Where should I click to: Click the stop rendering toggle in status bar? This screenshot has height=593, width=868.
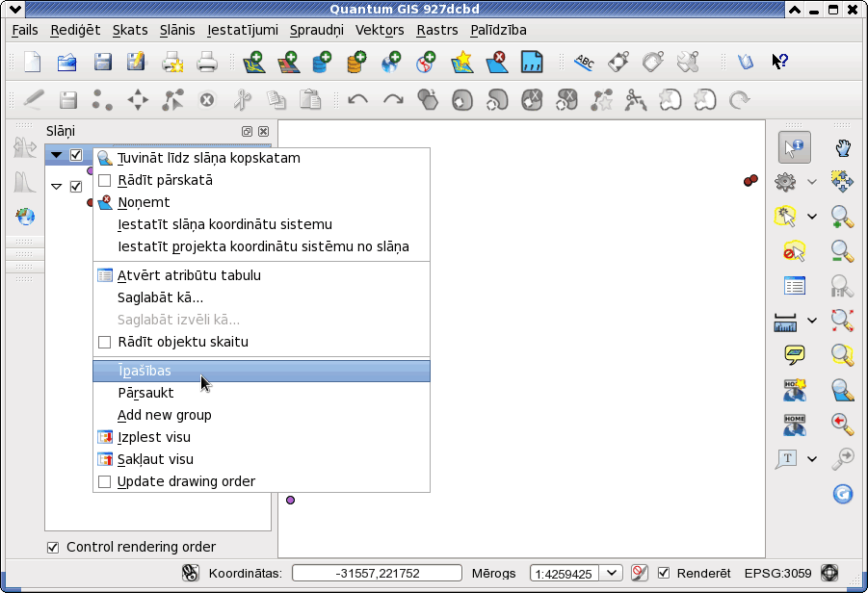click(640, 573)
